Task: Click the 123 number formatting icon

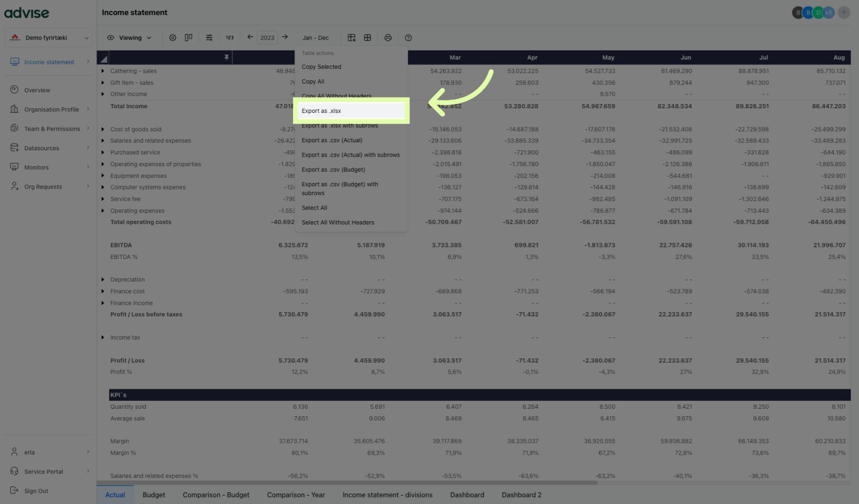Action: [230, 37]
